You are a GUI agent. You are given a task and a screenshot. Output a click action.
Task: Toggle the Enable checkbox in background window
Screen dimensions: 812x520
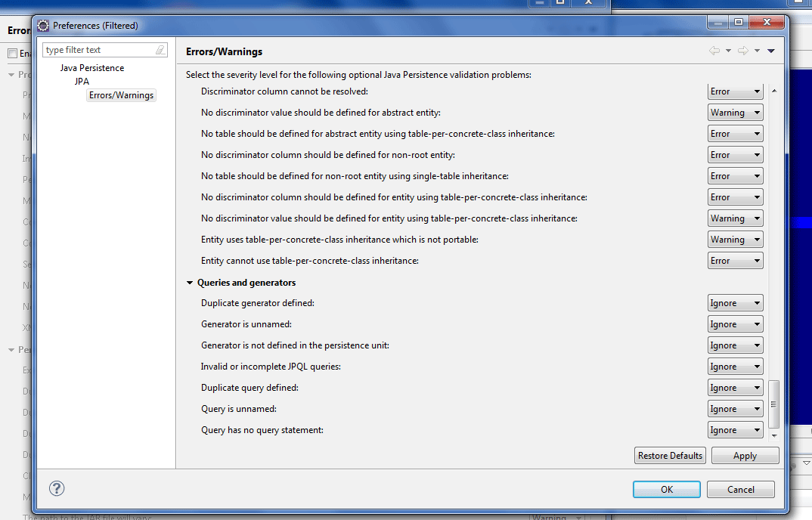coord(12,54)
